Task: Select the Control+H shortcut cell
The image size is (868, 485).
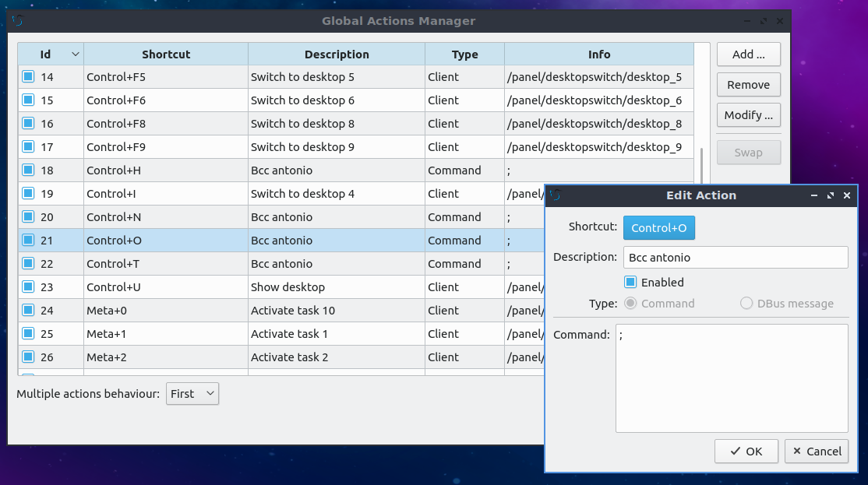Action: 165,170
